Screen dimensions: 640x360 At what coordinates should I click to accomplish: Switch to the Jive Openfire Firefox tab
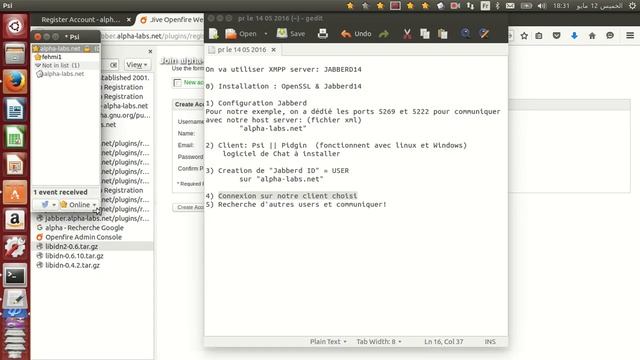[x=171, y=20]
